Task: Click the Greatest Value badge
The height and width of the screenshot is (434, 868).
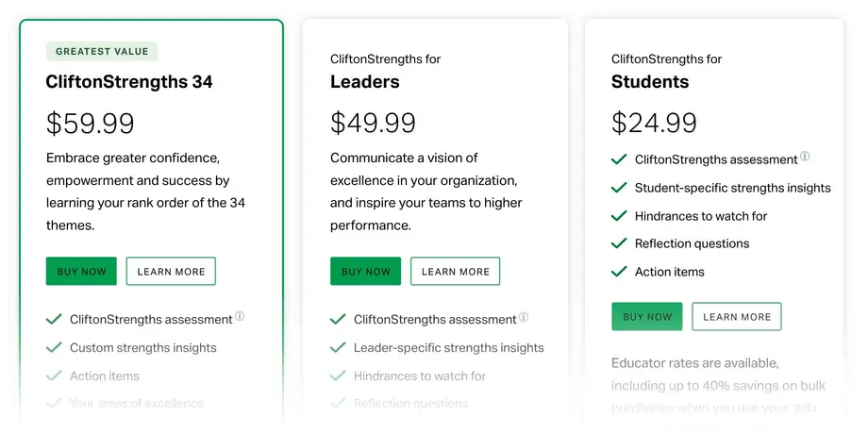Action: point(102,52)
